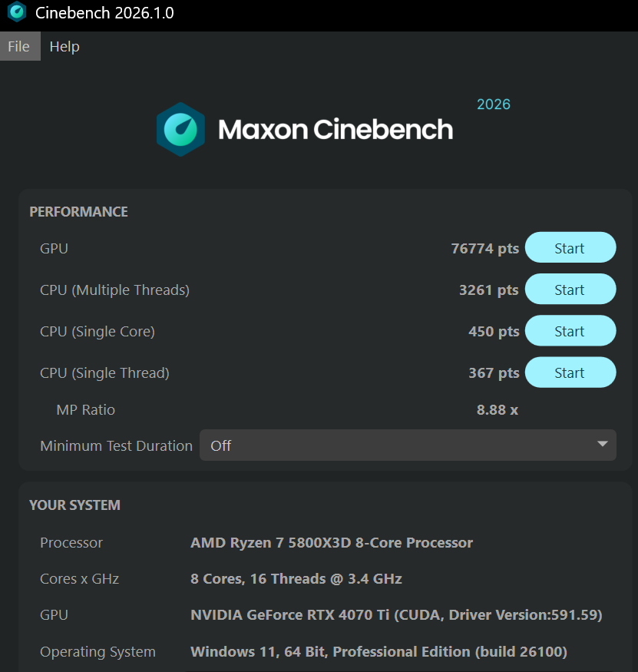Open the Minimum Test Duration dropdown
This screenshot has width=638, height=672.
(x=408, y=445)
